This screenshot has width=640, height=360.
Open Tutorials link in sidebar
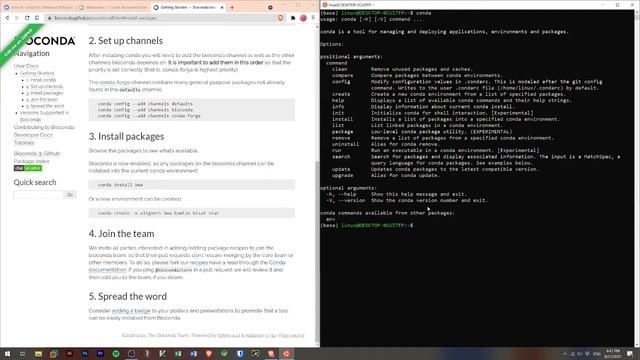pyautogui.click(x=24, y=142)
